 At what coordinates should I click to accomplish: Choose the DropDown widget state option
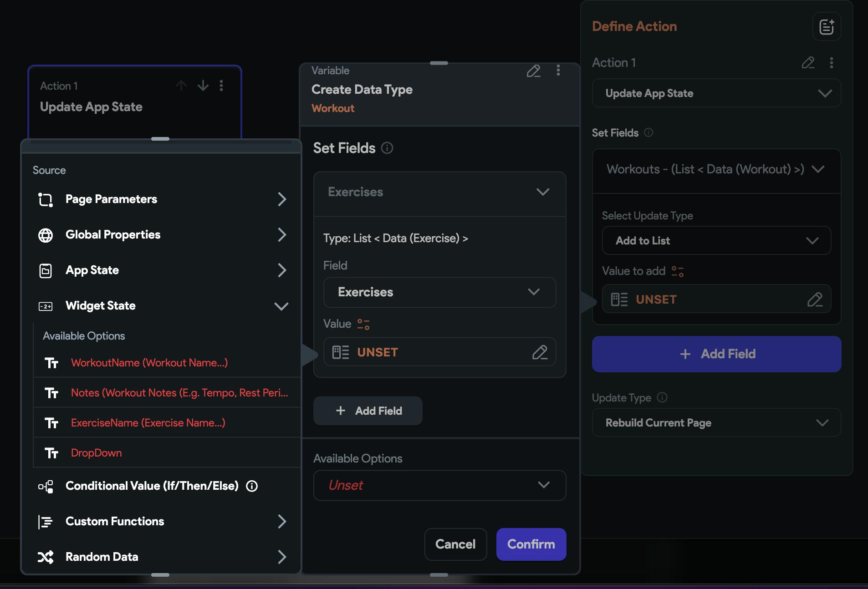96,453
